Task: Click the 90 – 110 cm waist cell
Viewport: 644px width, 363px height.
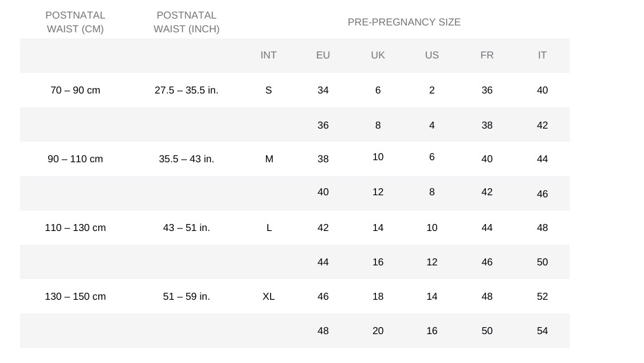Action: tap(75, 159)
